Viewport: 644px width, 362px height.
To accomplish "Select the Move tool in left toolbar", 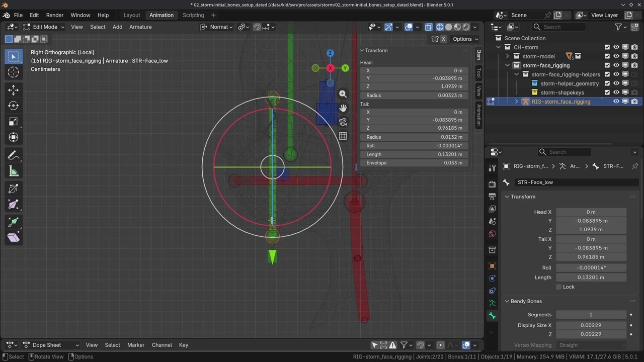I will pos(14,89).
